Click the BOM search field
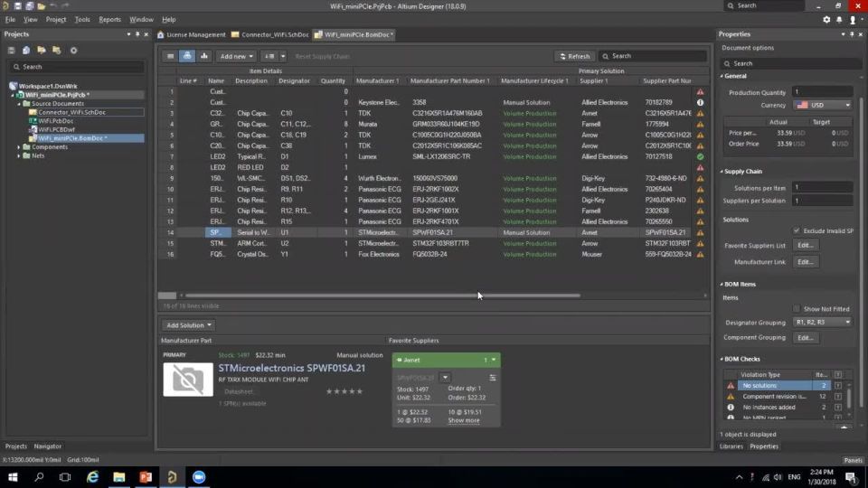Image resolution: width=868 pixels, height=488 pixels. click(x=653, y=56)
